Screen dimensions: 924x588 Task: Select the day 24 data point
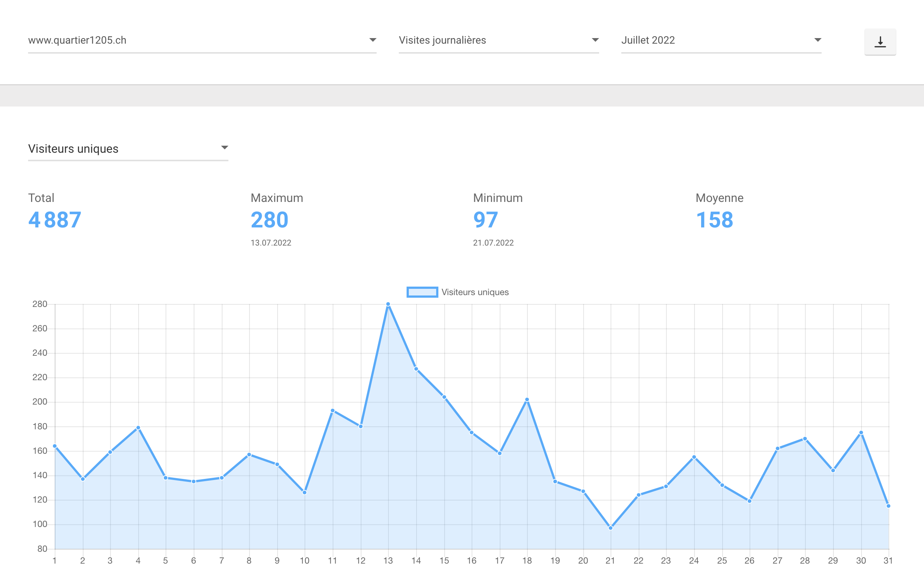tap(694, 457)
